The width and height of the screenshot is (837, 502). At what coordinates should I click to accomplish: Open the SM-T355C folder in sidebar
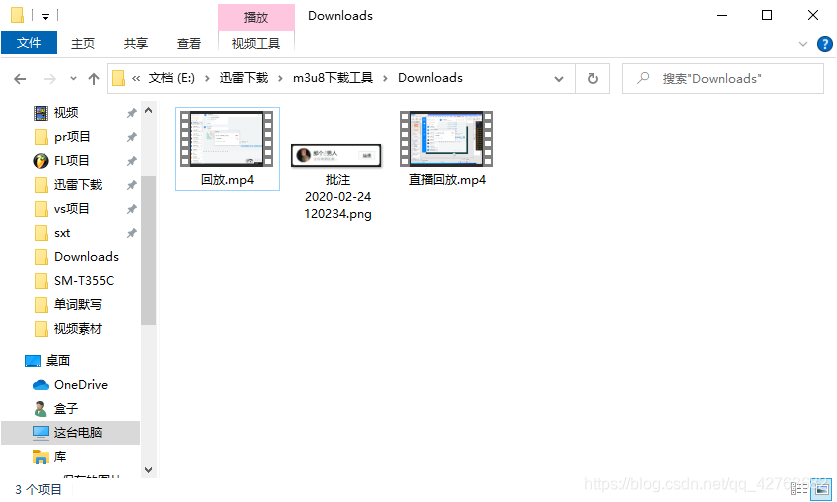pyautogui.click(x=84, y=281)
